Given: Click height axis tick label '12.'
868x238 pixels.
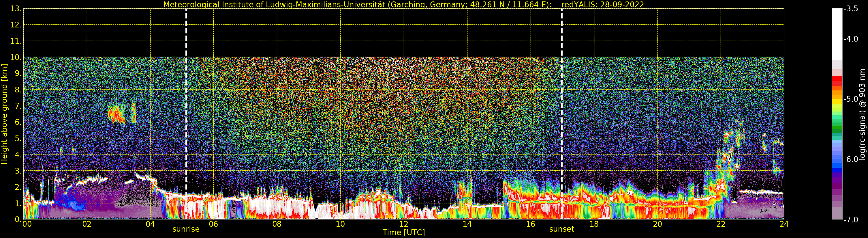Looking at the screenshot, I should (x=16, y=25).
